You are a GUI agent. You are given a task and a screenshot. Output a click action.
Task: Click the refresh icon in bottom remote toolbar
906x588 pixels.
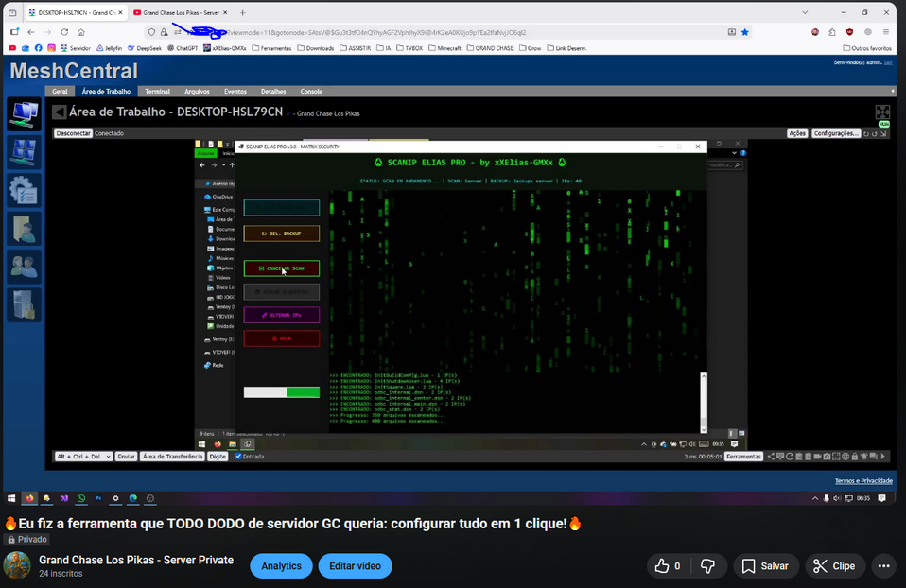tap(790, 457)
